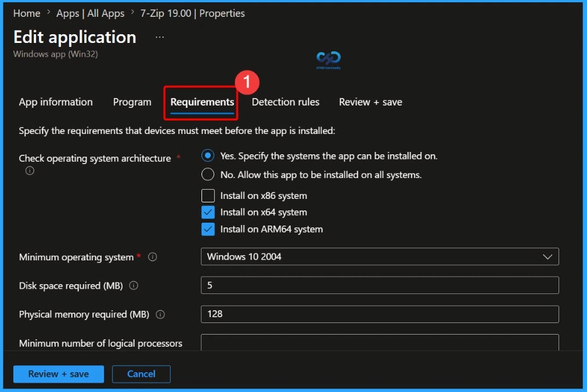Click info icon under Check operating system architecture
The height and width of the screenshot is (392, 587).
click(30, 171)
